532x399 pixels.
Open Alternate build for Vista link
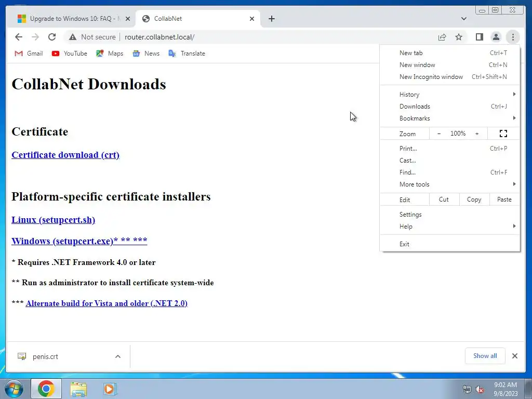(x=107, y=303)
